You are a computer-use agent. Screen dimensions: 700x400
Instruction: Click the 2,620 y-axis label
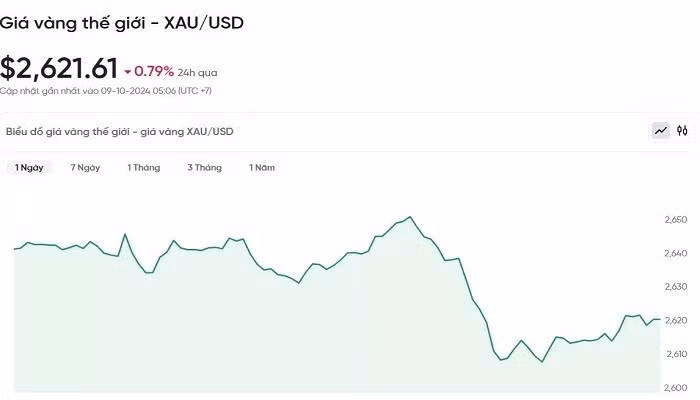click(676, 320)
